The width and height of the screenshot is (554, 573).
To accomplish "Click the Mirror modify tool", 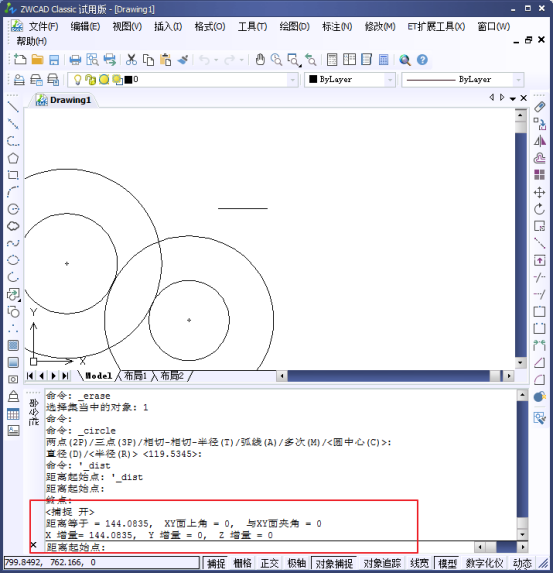I will click(x=539, y=141).
